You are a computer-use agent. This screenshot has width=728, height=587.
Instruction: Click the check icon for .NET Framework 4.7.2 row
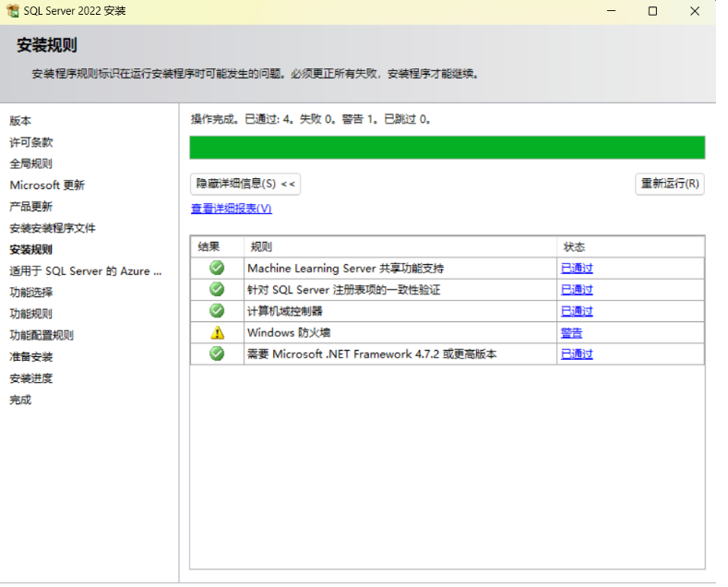pos(217,353)
